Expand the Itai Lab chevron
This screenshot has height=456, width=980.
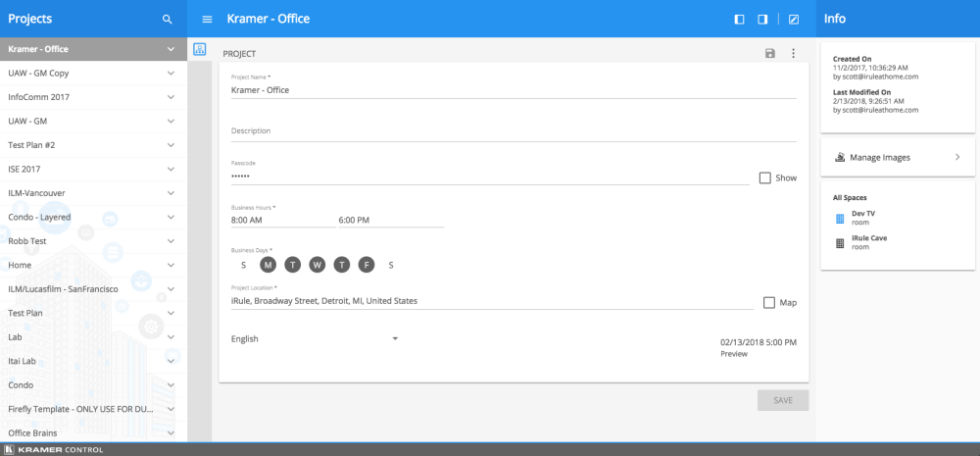[171, 361]
